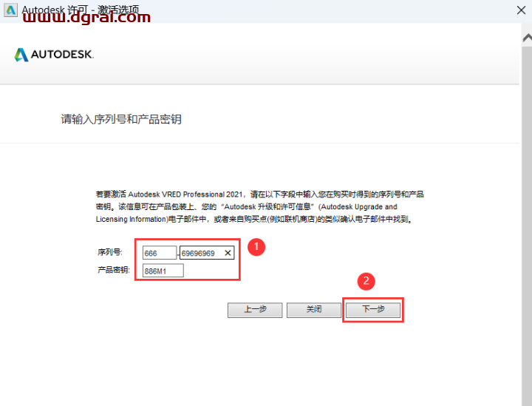Click the Autodesk icon in the title bar

(10, 10)
